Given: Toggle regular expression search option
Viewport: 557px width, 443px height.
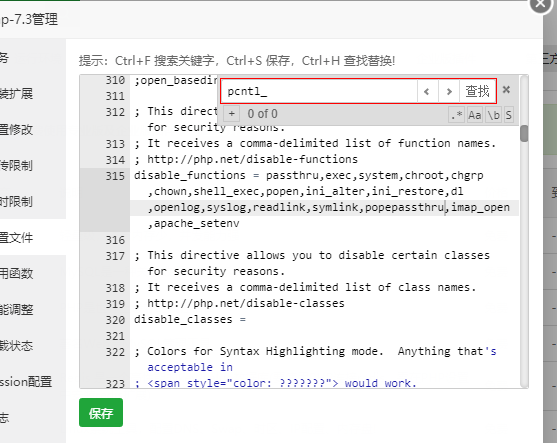Looking at the screenshot, I should pyautogui.click(x=456, y=115).
